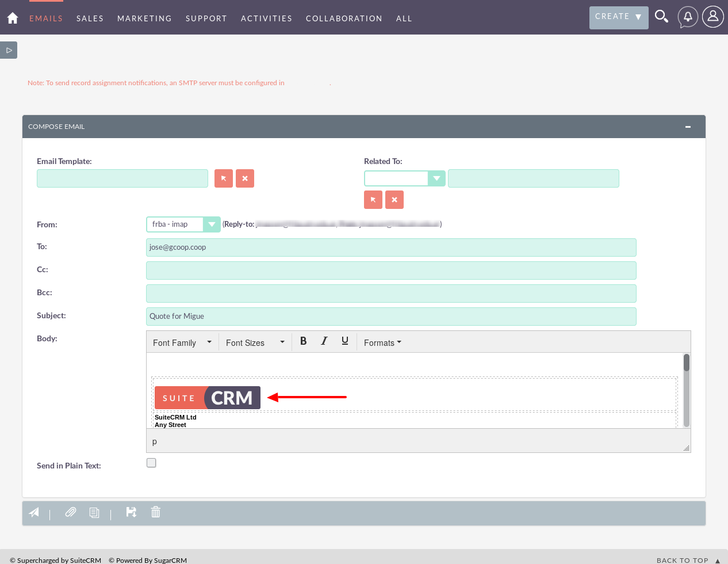Open the Related To type dropdown
728x564 pixels.
point(405,178)
